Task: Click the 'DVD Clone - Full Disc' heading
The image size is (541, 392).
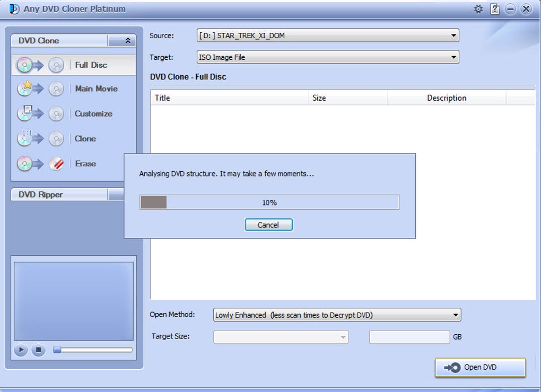Action: click(188, 77)
